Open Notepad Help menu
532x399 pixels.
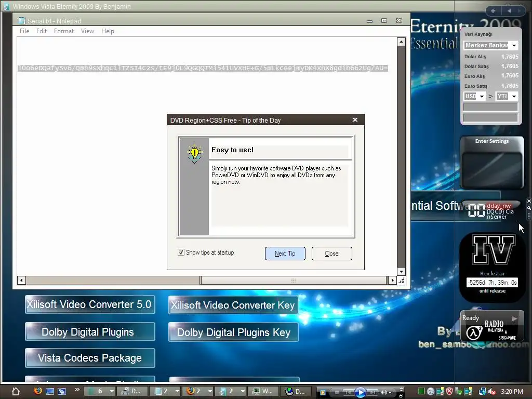pos(108,31)
